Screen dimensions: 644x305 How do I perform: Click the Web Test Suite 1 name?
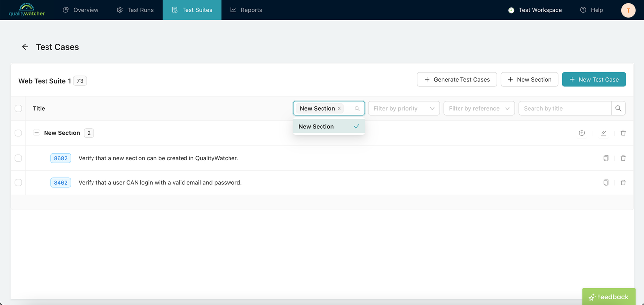[x=45, y=81]
